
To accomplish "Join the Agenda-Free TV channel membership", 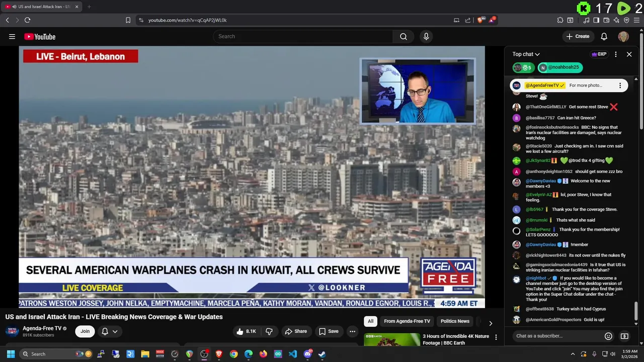I will pyautogui.click(x=85, y=331).
